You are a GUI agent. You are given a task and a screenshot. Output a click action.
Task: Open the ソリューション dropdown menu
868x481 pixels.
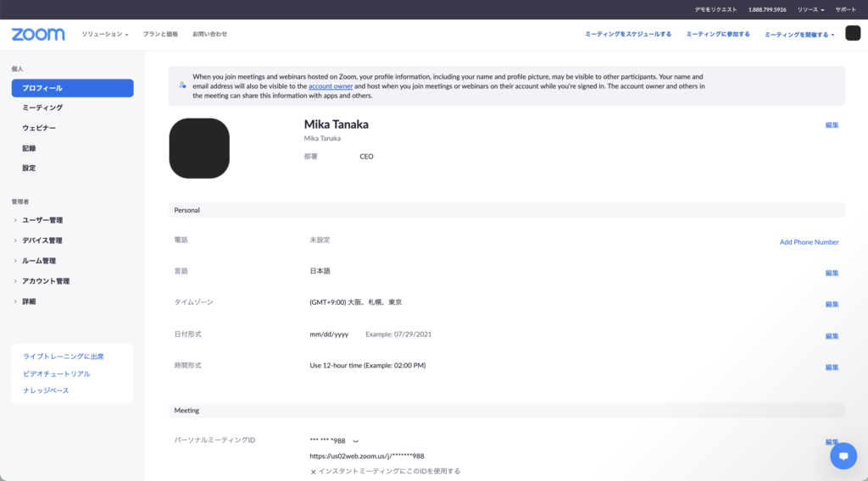click(x=105, y=34)
